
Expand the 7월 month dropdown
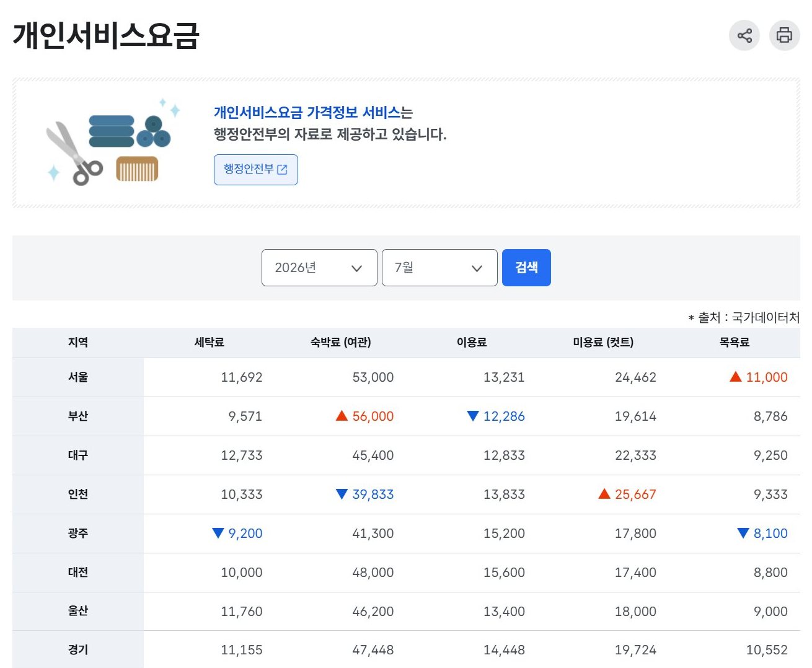(439, 268)
